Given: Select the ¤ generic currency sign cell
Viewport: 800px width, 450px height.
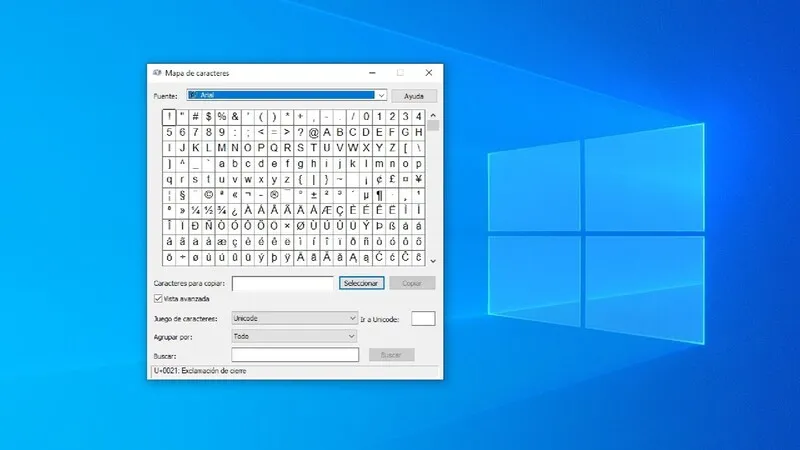Looking at the screenshot, I should (x=405, y=179).
